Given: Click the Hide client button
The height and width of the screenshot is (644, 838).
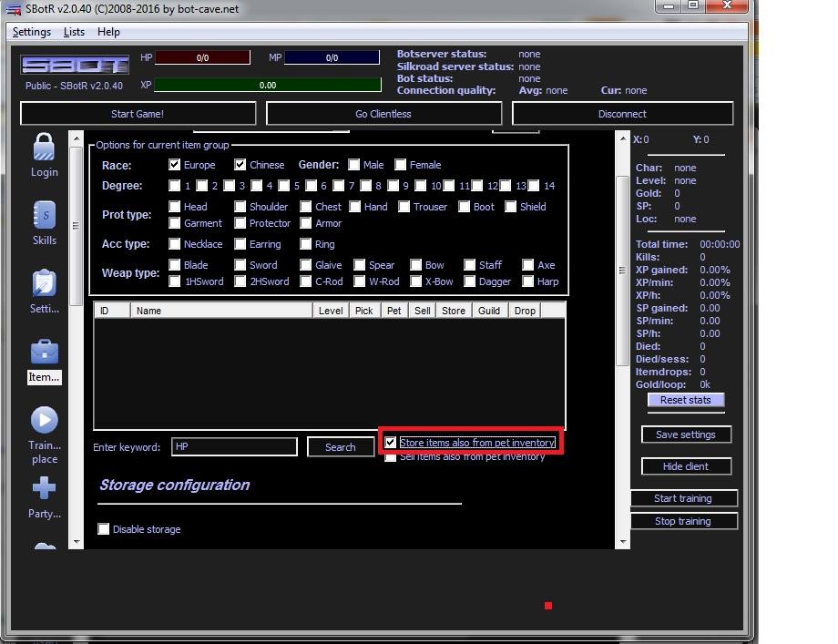Looking at the screenshot, I should point(686,466).
